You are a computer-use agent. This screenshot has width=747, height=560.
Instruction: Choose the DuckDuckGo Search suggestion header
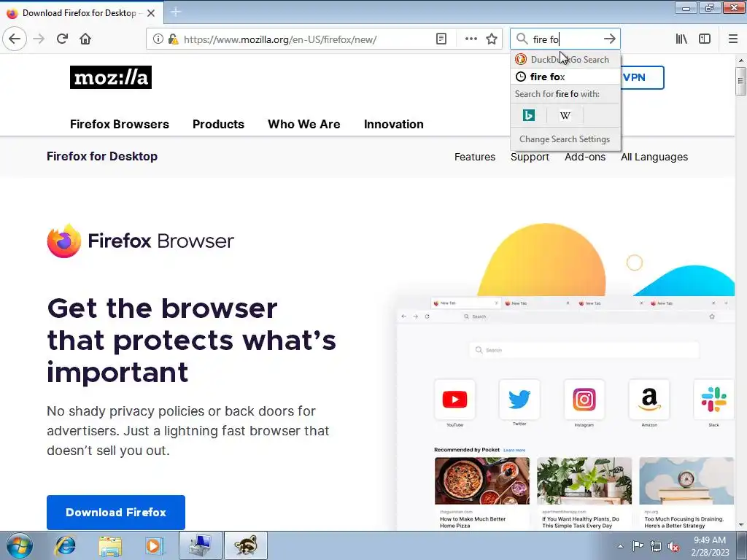point(565,60)
